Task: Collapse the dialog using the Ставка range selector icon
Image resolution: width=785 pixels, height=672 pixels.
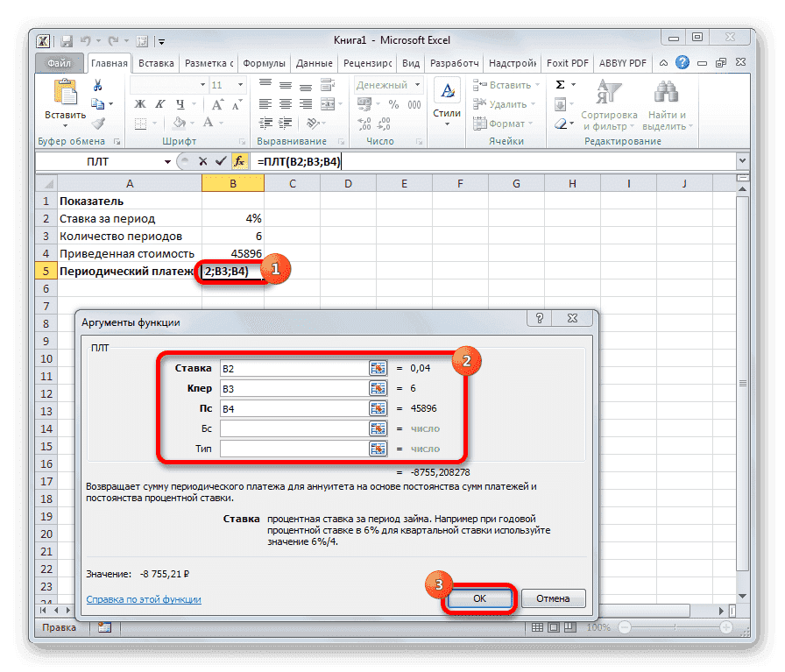Action: [378, 367]
